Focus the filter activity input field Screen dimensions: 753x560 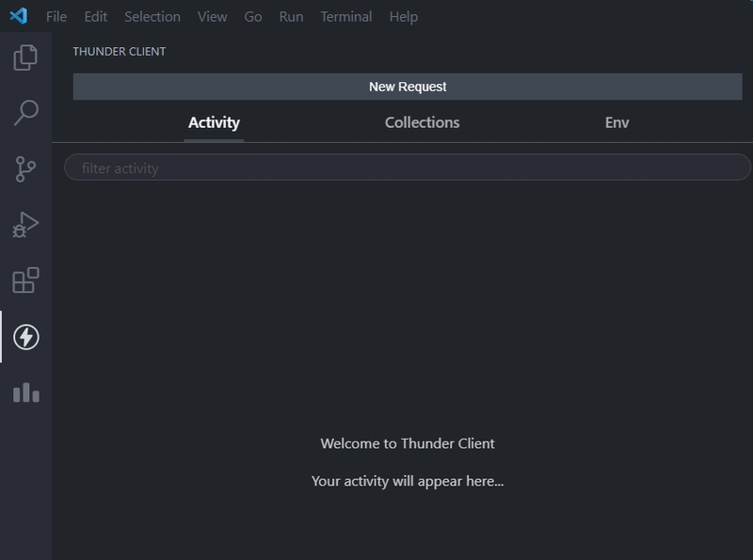tap(408, 168)
